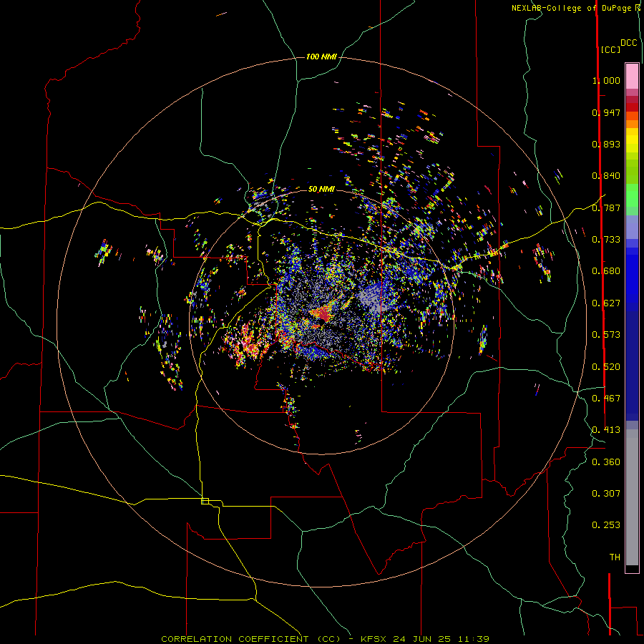
Task: Click the bright green color bar segment
Action: [x=632, y=195]
